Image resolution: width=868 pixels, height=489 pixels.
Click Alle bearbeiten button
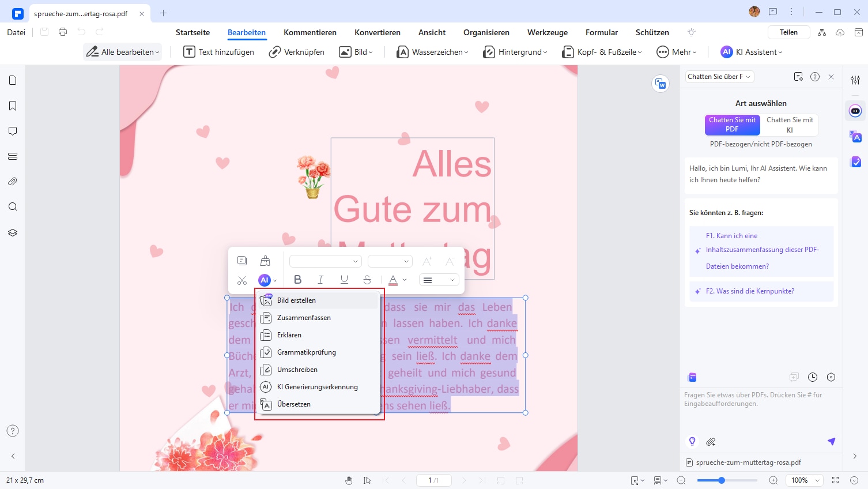pyautogui.click(x=123, y=52)
